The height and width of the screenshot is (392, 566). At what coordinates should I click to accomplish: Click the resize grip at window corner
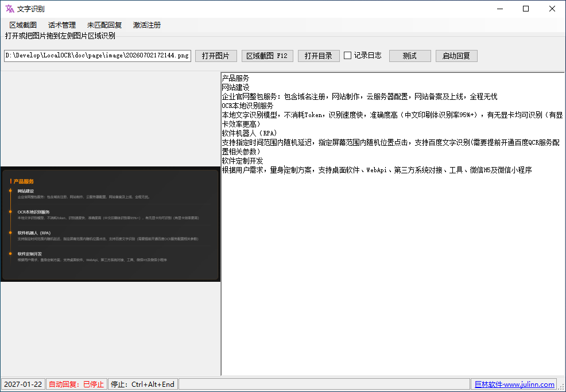[x=561, y=387]
